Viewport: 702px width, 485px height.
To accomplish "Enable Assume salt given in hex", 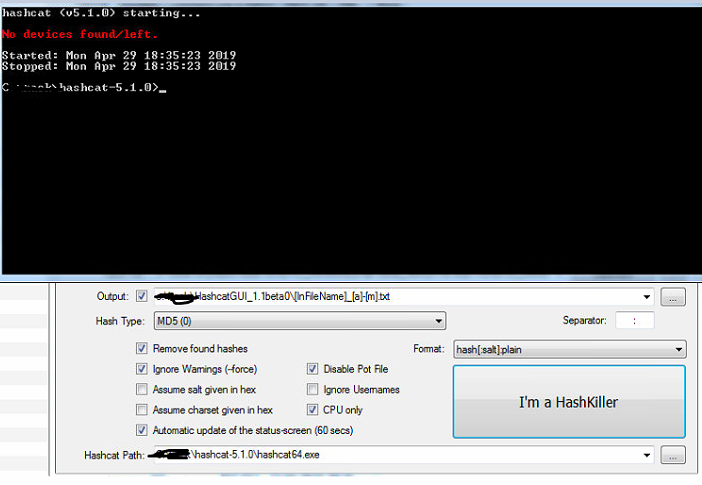I will click(x=141, y=389).
